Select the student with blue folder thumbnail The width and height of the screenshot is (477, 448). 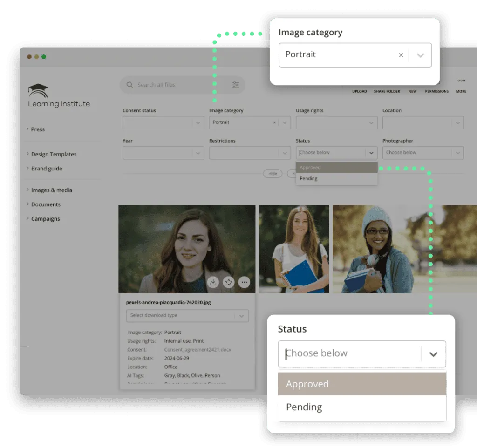294,249
